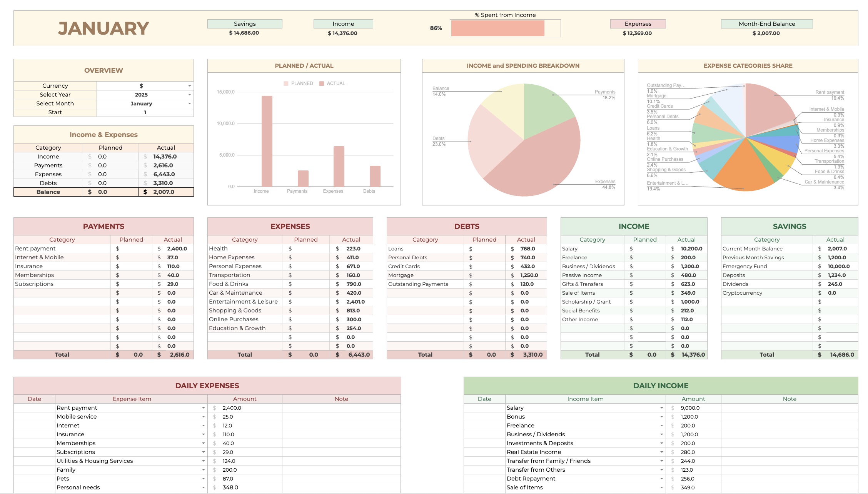Viewport: 868px width, 494px height.
Task: Select the Start cell in Overview
Action: pyautogui.click(x=145, y=112)
